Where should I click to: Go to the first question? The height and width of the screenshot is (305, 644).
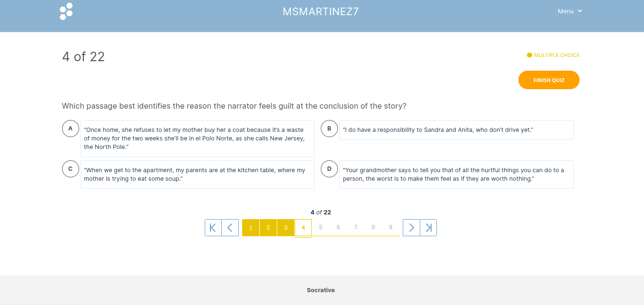[x=213, y=228]
